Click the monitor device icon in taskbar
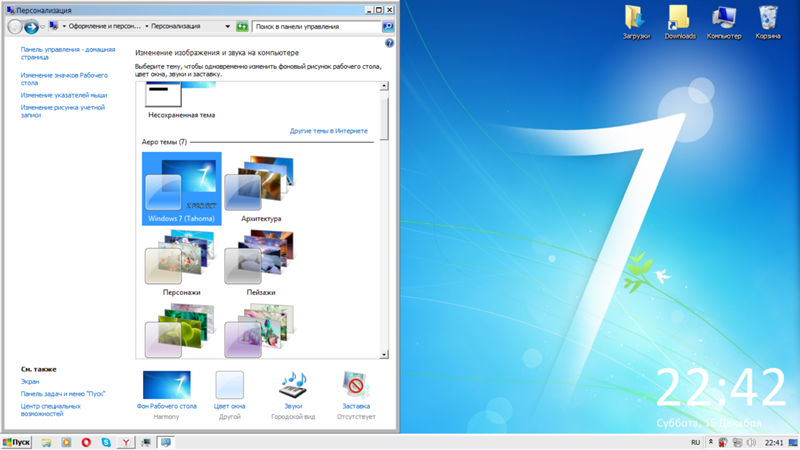 [146, 442]
